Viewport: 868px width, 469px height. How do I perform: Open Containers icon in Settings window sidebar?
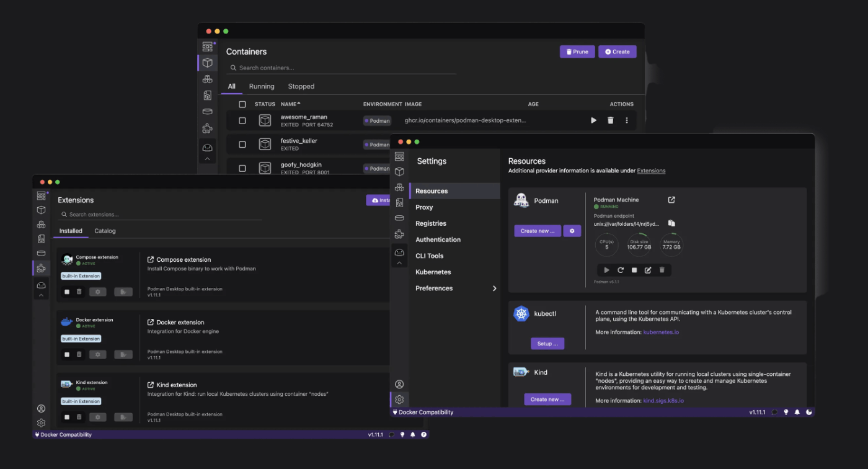399,172
